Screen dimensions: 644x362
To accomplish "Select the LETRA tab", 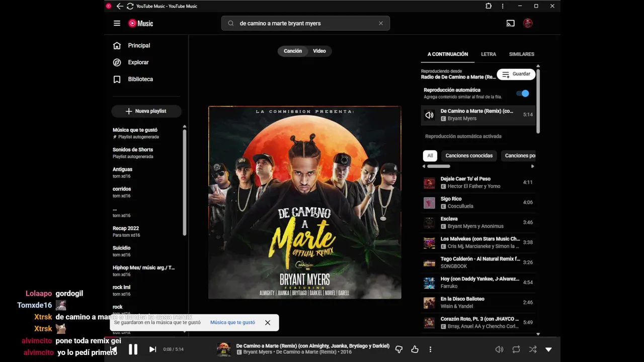I will pos(489,54).
